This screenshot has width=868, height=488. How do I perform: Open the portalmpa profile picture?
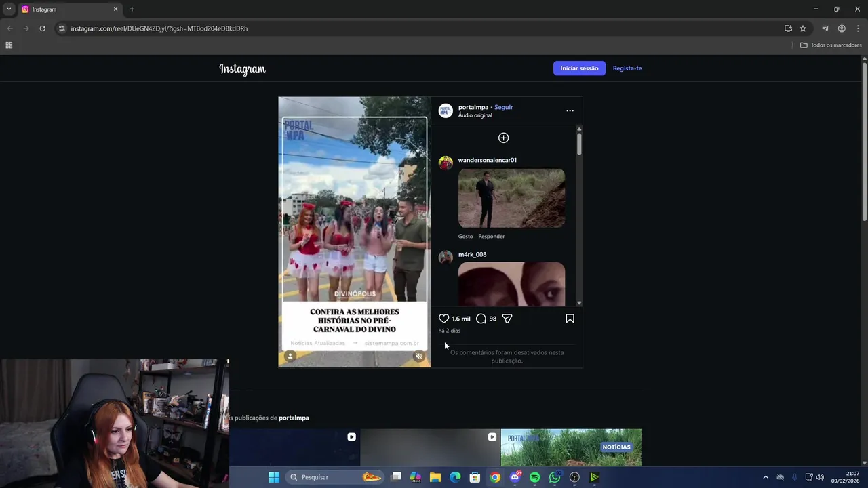pyautogui.click(x=446, y=110)
